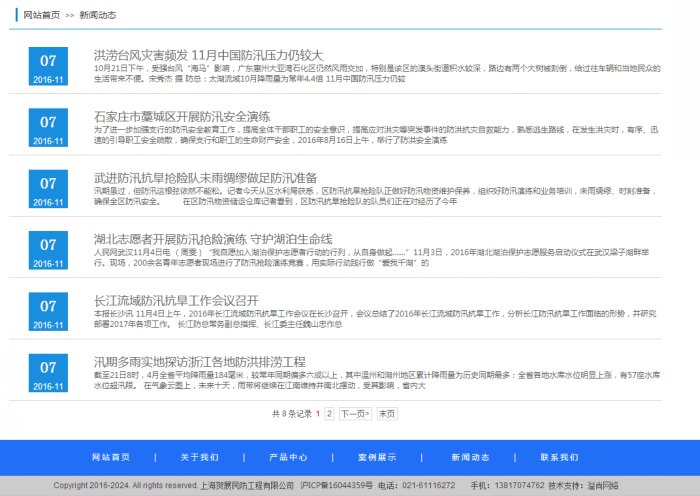The image size is (700, 496).
Task: Click date badge beside 长江流域防汛抗旱 article
Action: [x=48, y=312]
